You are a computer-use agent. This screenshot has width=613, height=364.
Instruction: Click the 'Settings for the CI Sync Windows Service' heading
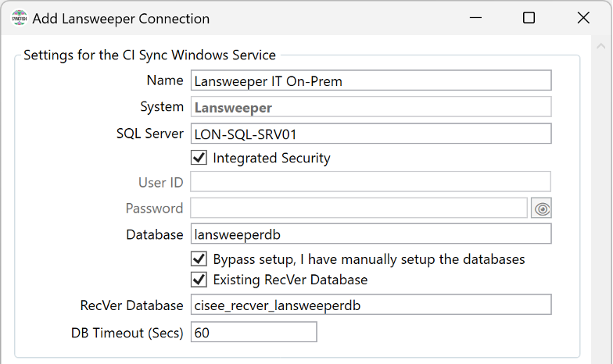click(150, 55)
